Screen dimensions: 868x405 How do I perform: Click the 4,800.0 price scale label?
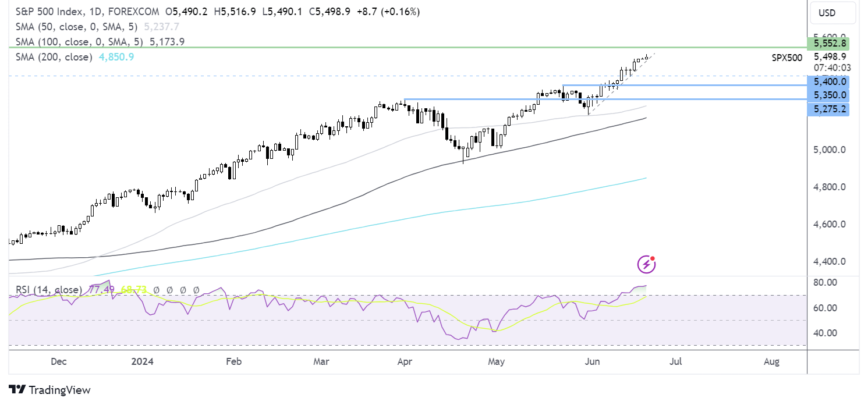click(x=830, y=187)
